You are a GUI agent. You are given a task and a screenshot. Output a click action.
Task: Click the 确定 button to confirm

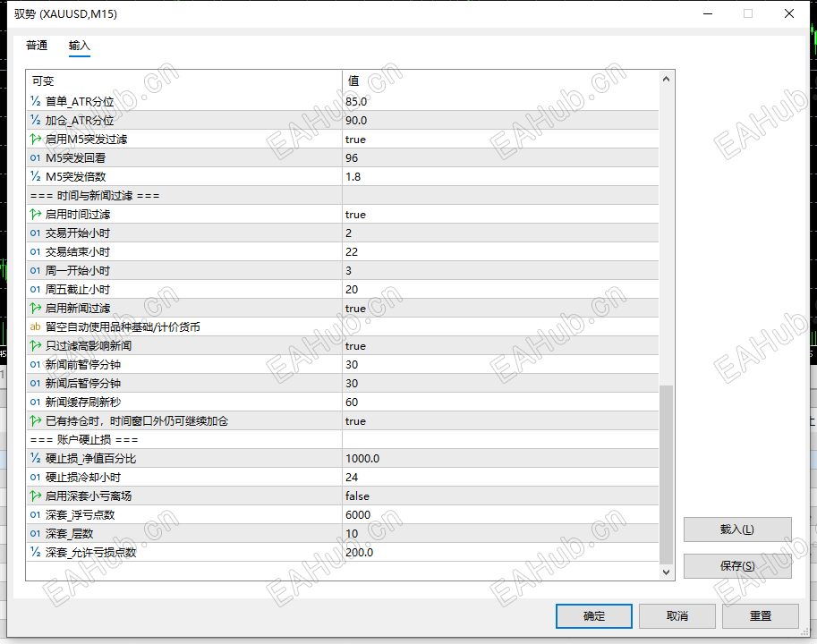pos(594,616)
